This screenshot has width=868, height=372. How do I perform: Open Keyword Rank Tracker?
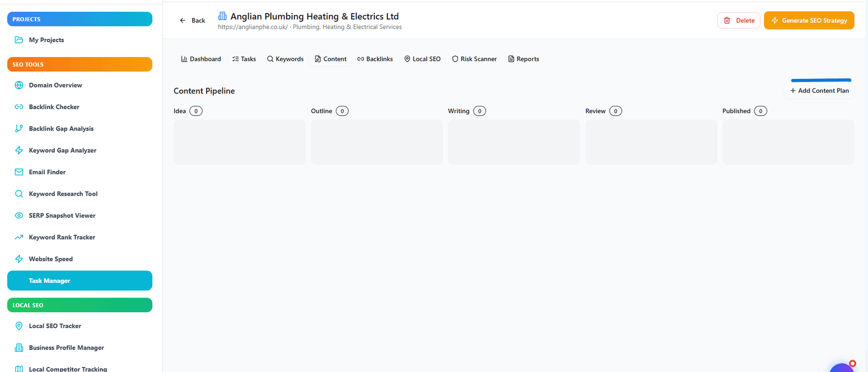(80, 237)
